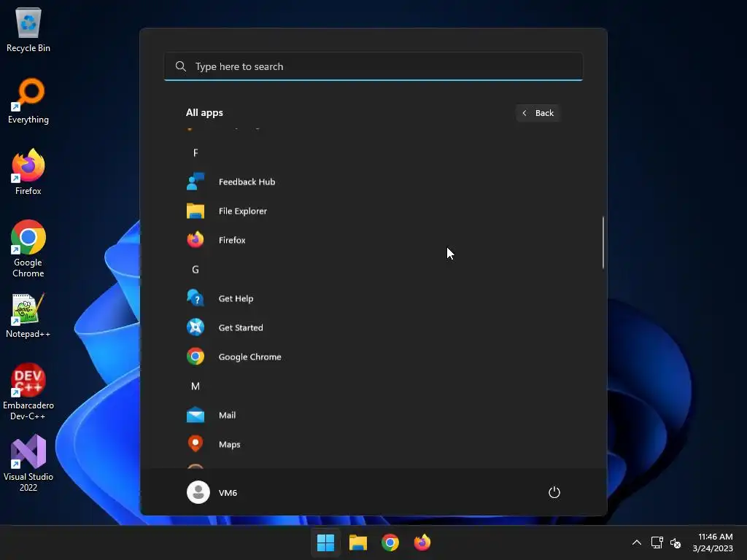The height and width of the screenshot is (560, 747).
Task: Select the Embarcadero Dev-C++ desktop shortcut
Action: coord(28,392)
